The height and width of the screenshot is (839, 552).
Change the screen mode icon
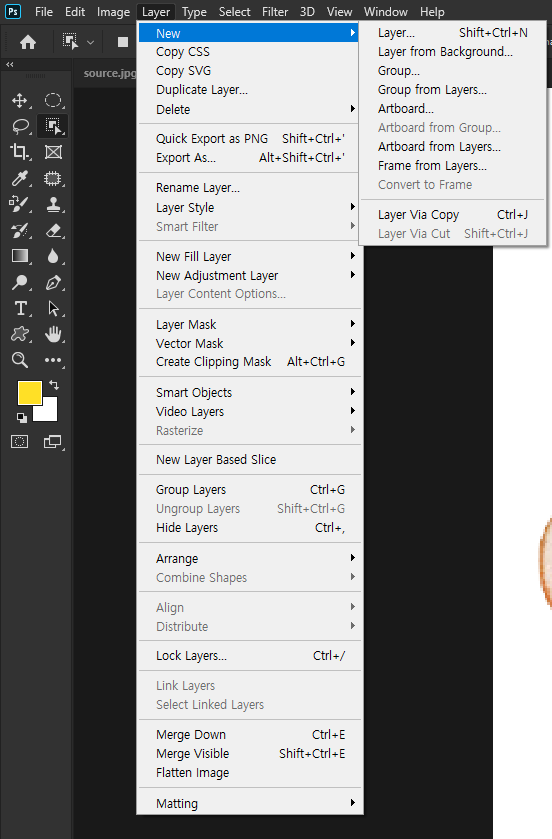pyautogui.click(x=52, y=441)
